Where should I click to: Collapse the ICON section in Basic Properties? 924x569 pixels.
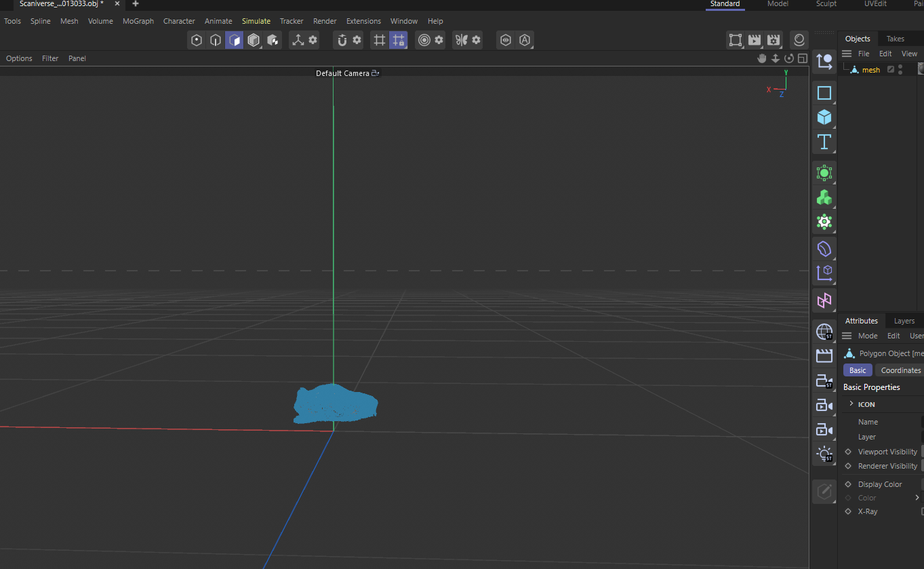coord(853,404)
